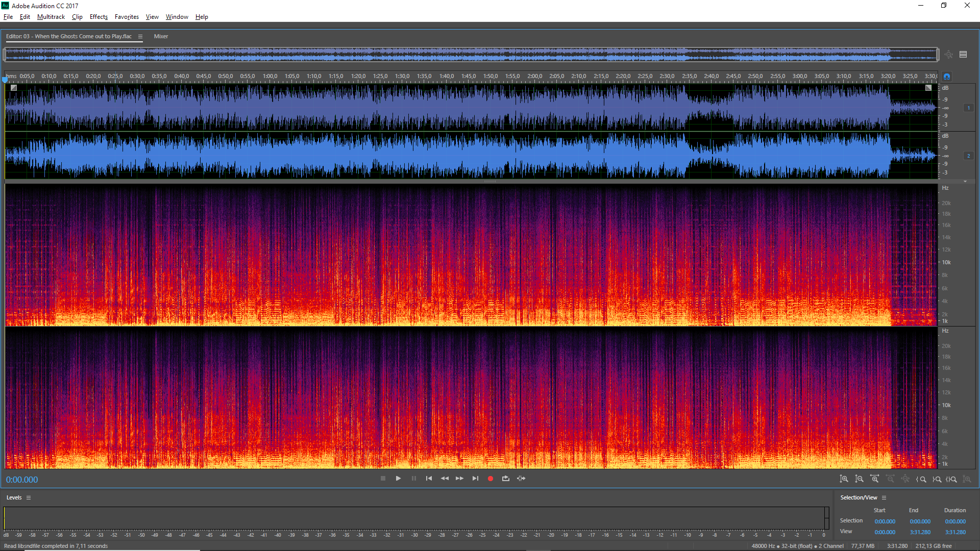This screenshot has width=980, height=551.
Task: Move playhead to previous marker
Action: click(x=429, y=479)
